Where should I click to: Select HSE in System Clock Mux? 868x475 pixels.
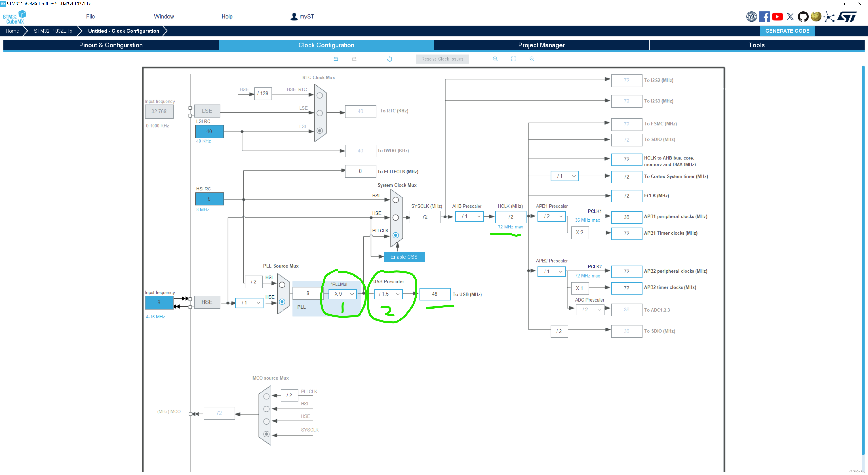[396, 217]
